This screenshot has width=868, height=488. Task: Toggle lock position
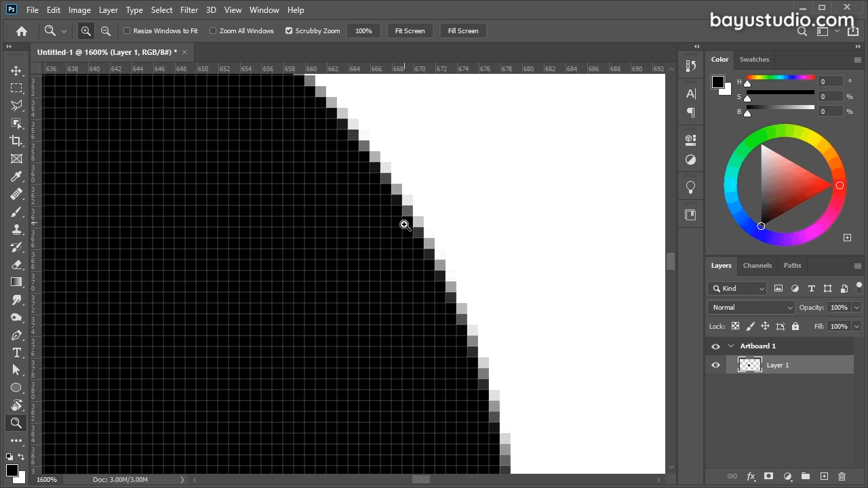tap(765, 326)
